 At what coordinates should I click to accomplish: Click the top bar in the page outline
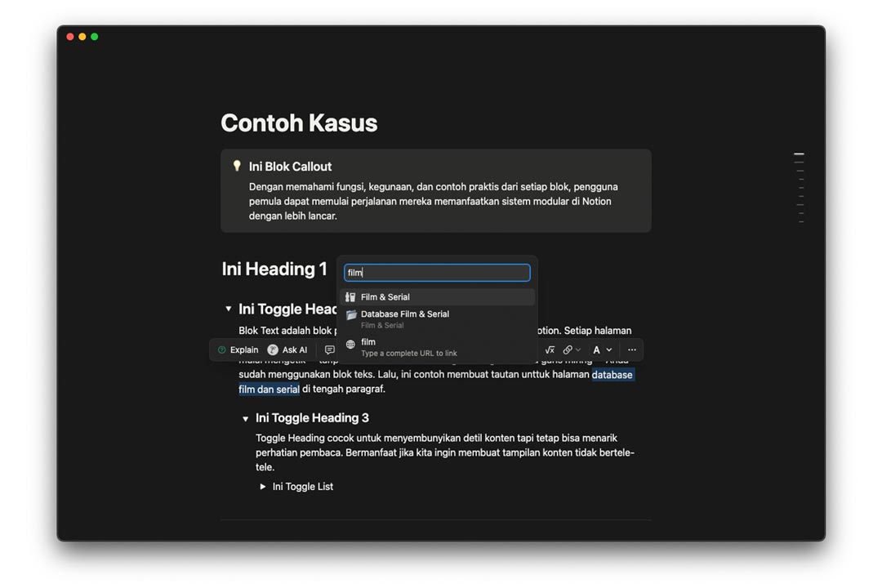pyautogui.click(x=799, y=154)
